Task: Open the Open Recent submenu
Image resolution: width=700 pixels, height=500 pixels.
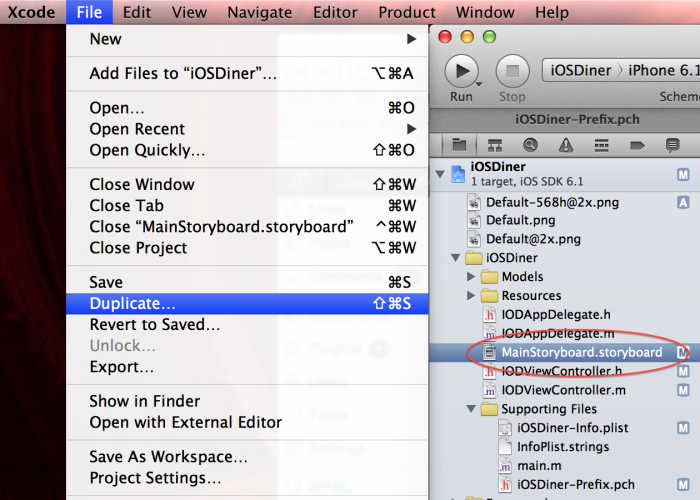Action: pyautogui.click(x=247, y=129)
